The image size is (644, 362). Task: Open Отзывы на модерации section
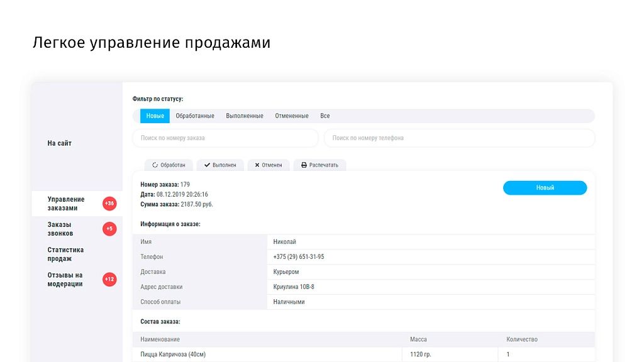tap(65, 280)
